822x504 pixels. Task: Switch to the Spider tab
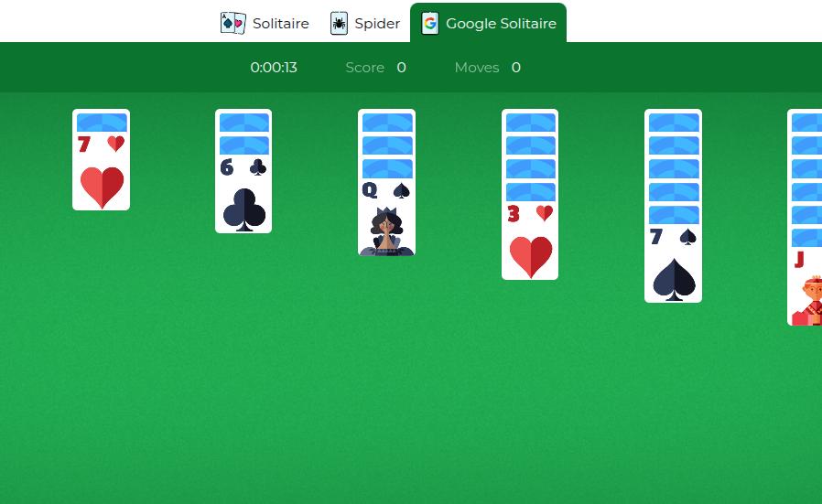(365, 23)
